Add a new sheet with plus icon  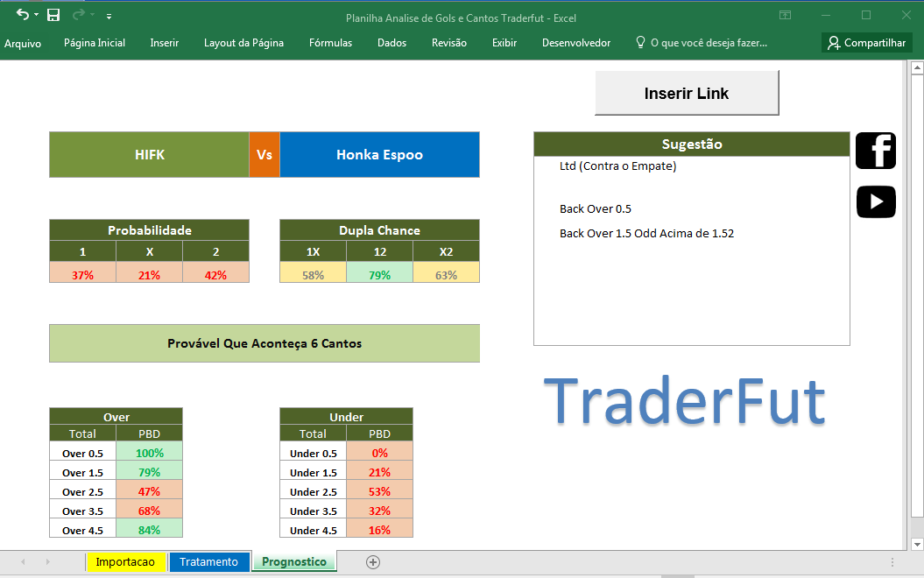click(x=373, y=562)
